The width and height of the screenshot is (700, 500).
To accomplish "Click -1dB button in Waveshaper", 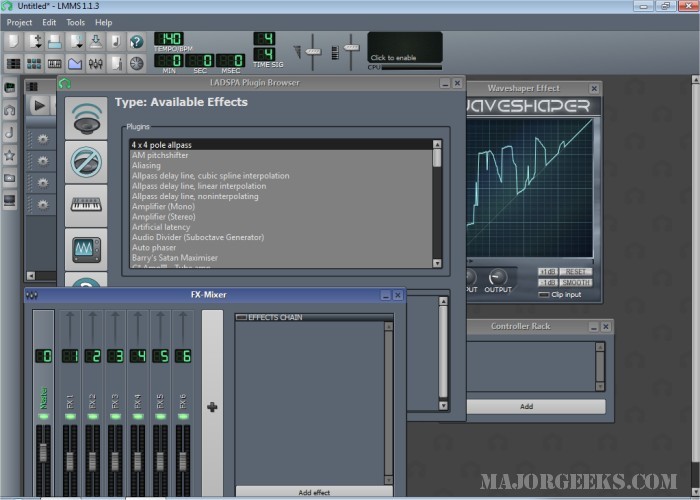I will tap(548, 283).
